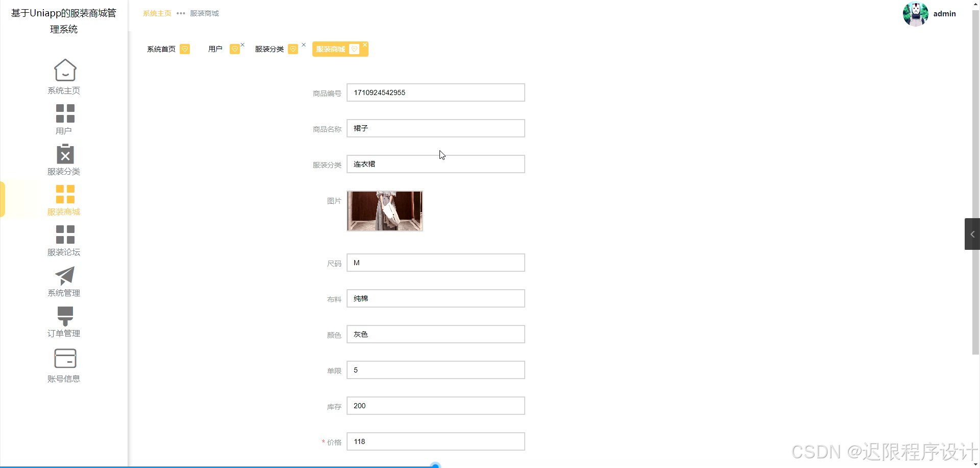Image resolution: width=980 pixels, height=468 pixels.
Task: Open 服装分类 from the sidebar icon
Action: coord(64,153)
